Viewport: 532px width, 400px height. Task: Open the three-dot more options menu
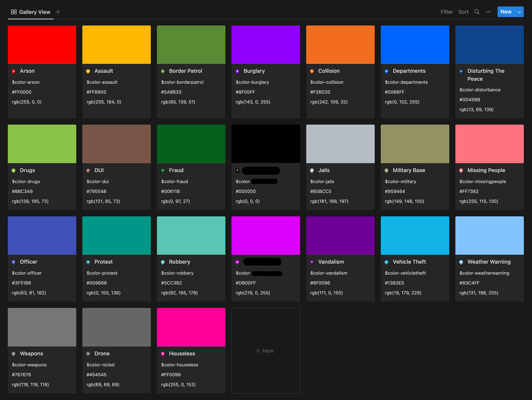point(488,12)
